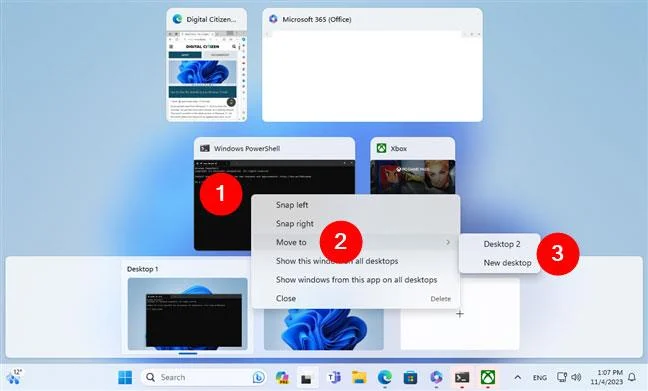The height and width of the screenshot is (391, 648).
Task: Open Microsoft Edge from taskbar
Action: pyautogui.click(x=384, y=377)
